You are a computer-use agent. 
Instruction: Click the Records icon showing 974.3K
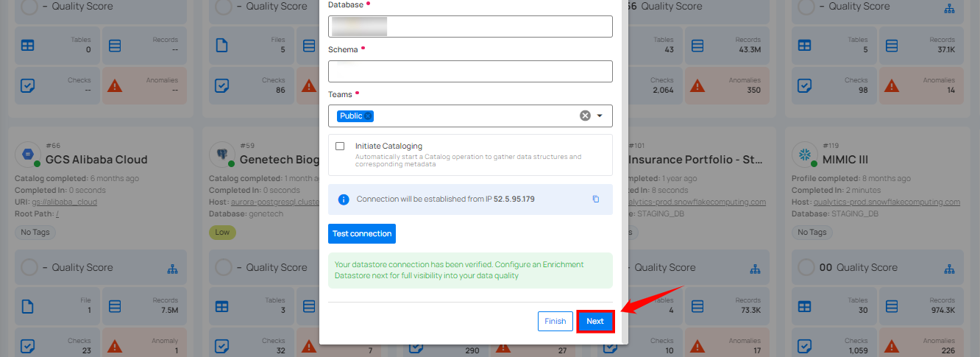892,306
